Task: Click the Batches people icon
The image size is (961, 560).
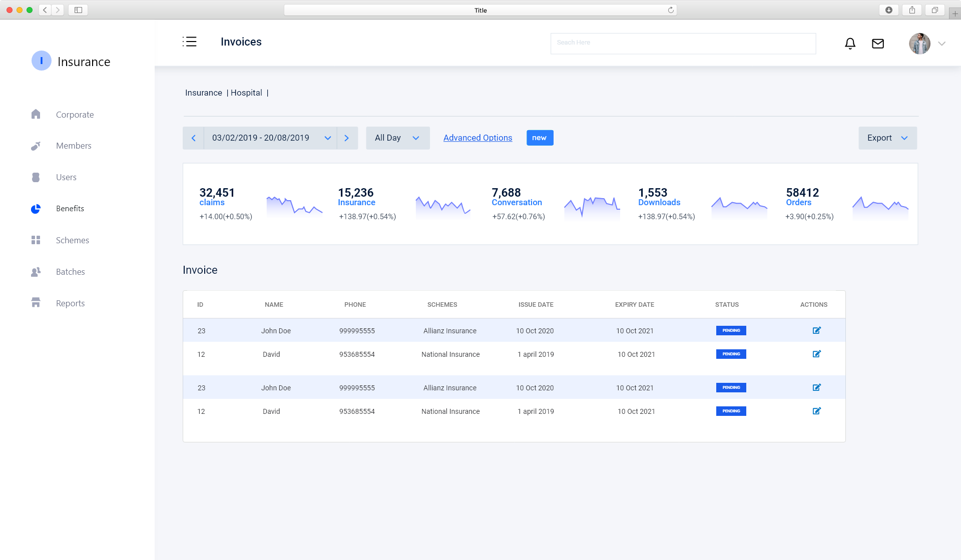Action: tap(36, 272)
